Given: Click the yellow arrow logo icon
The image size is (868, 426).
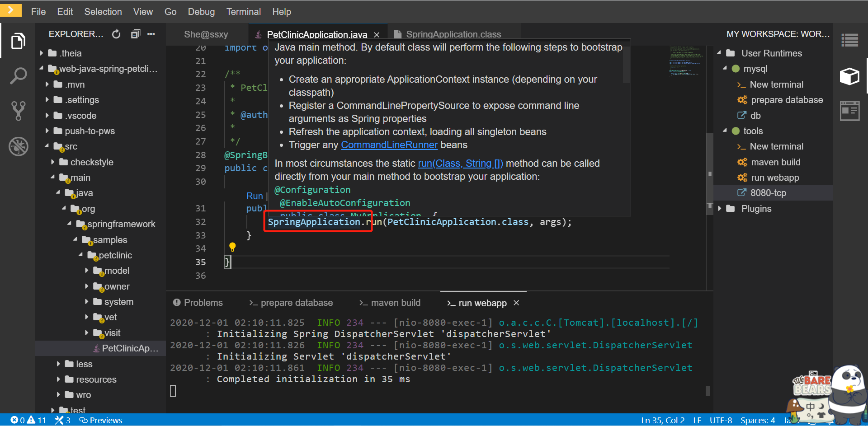Looking at the screenshot, I should pyautogui.click(x=11, y=10).
